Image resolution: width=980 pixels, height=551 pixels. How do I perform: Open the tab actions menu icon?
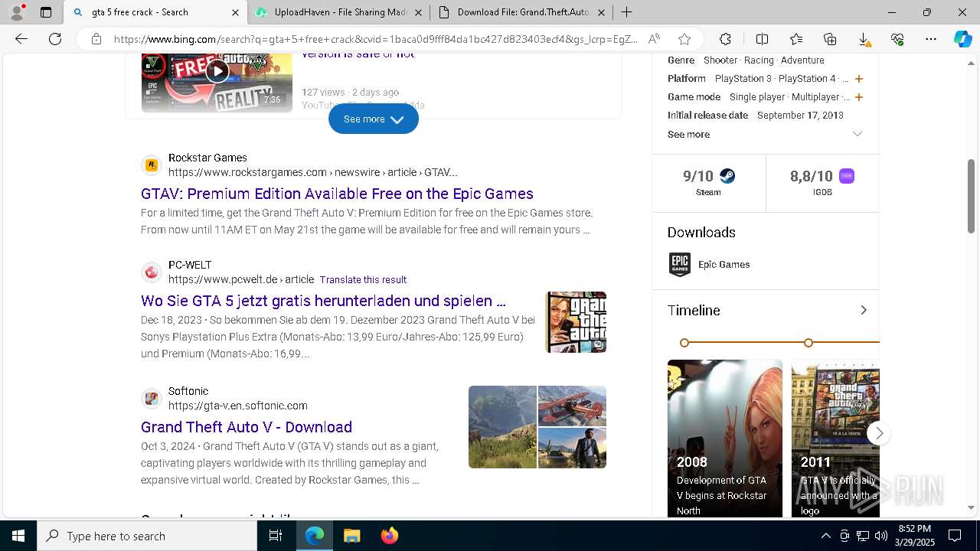coord(46,12)
